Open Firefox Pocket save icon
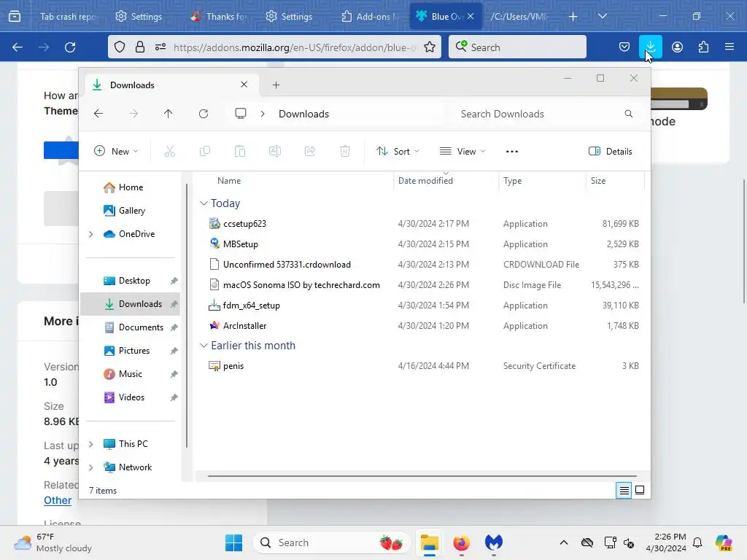The width and height of the screenshot is (747, 560). click(x=624, y=47)
